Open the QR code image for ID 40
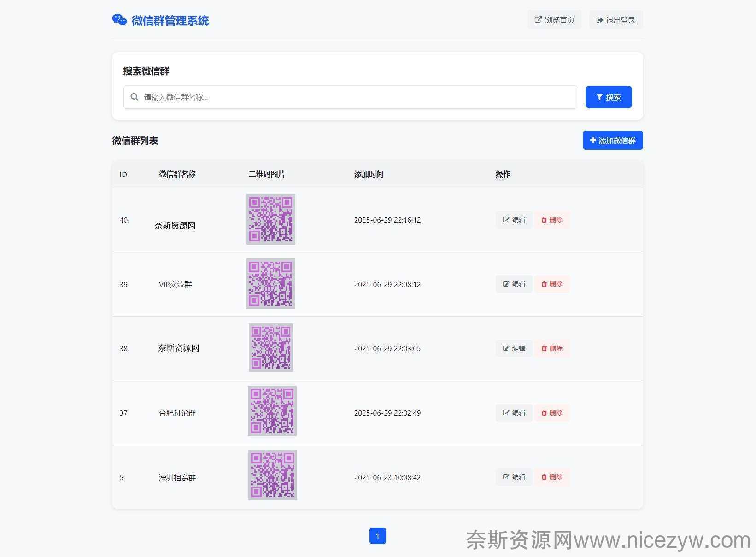The width and height of the screenshot is (756, 557). point(271,219)
